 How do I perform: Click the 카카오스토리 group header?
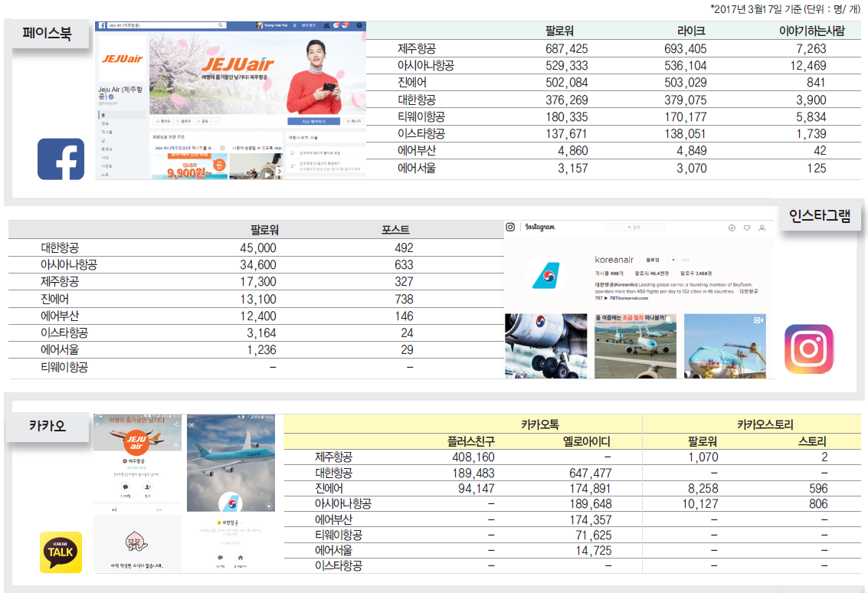click(x=765, y=424)
